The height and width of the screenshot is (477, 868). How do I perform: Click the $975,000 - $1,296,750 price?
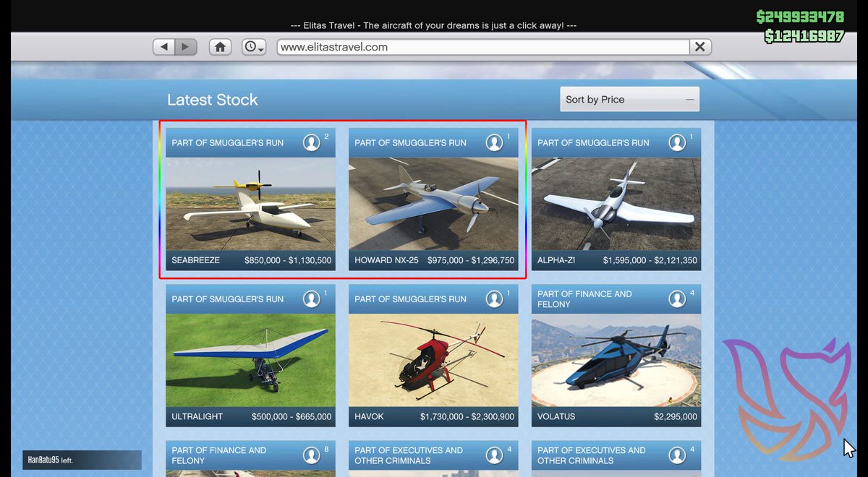tap(471, 260)
